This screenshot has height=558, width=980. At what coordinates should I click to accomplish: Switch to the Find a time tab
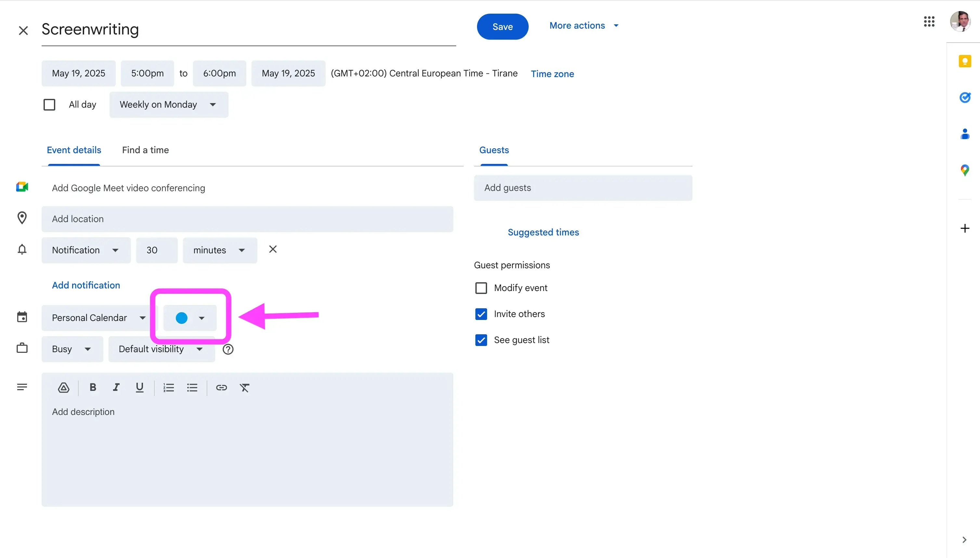145,150
